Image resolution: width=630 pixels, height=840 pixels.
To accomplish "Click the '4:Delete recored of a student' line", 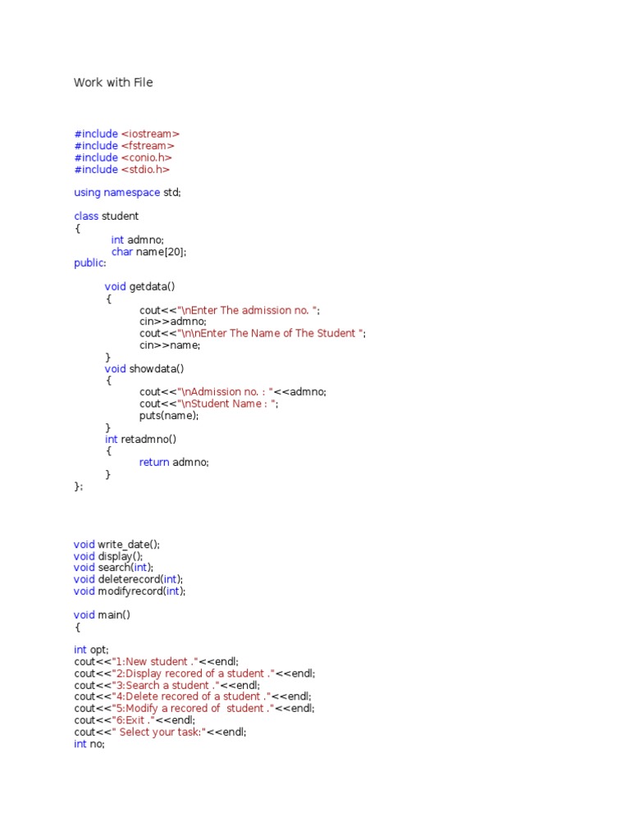I will click(193, 696).
